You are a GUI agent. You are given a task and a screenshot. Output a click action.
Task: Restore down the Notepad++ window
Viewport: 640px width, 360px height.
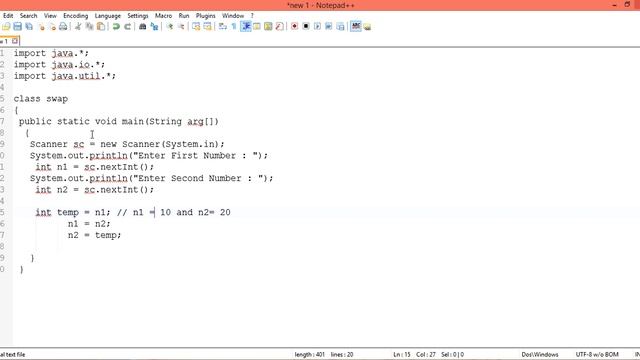[x=627, y=5]
